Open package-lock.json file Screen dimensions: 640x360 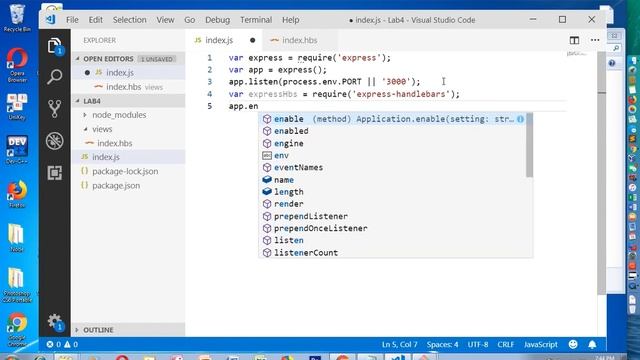[128, 171]
